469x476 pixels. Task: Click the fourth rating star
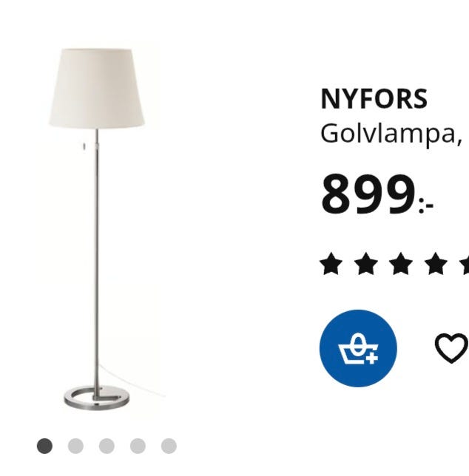point(436,264)
